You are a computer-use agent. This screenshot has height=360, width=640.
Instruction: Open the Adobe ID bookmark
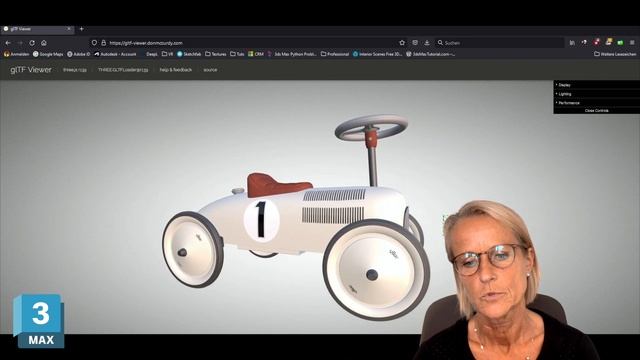coord(78,54)
